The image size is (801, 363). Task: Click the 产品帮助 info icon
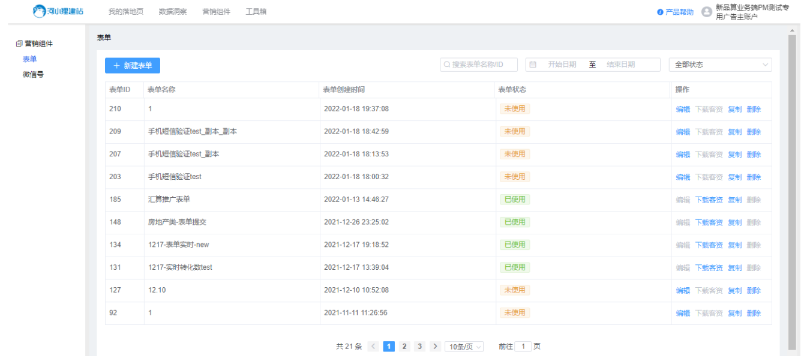660,12
